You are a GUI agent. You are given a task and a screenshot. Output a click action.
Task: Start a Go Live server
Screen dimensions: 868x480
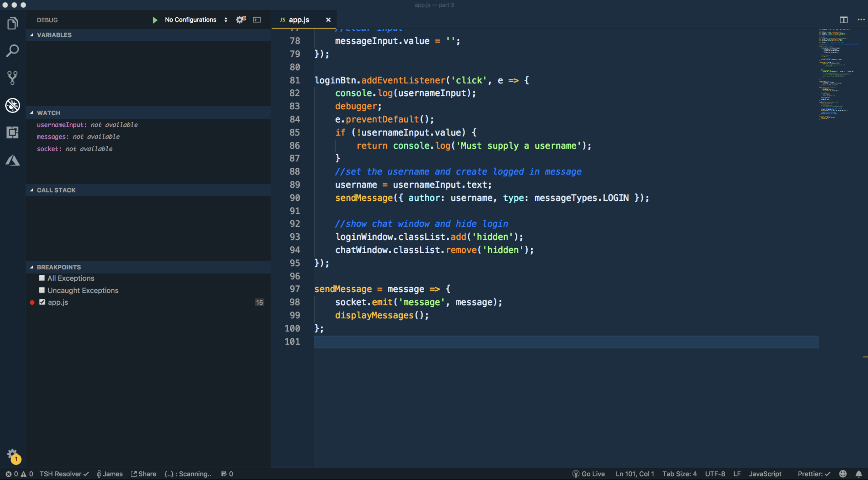pyautogui.click(x=589, y=474)
